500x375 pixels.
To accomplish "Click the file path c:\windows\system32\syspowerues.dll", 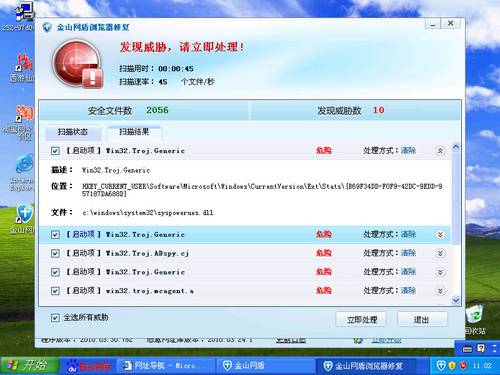I will coord(148,213).
